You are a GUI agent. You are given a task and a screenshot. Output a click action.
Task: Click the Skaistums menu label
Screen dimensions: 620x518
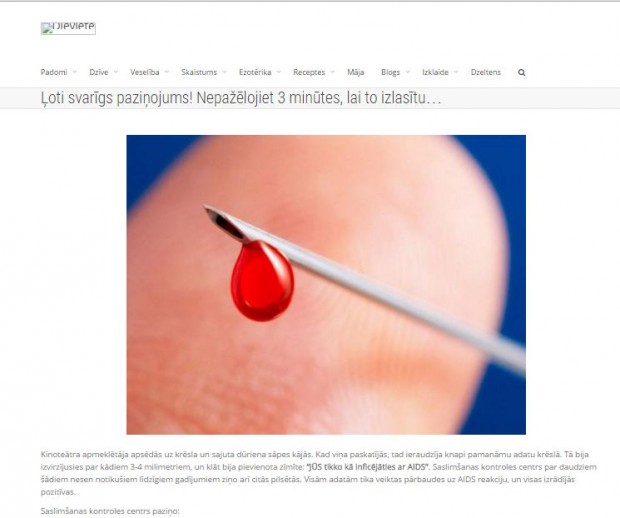tap(199, 72)
